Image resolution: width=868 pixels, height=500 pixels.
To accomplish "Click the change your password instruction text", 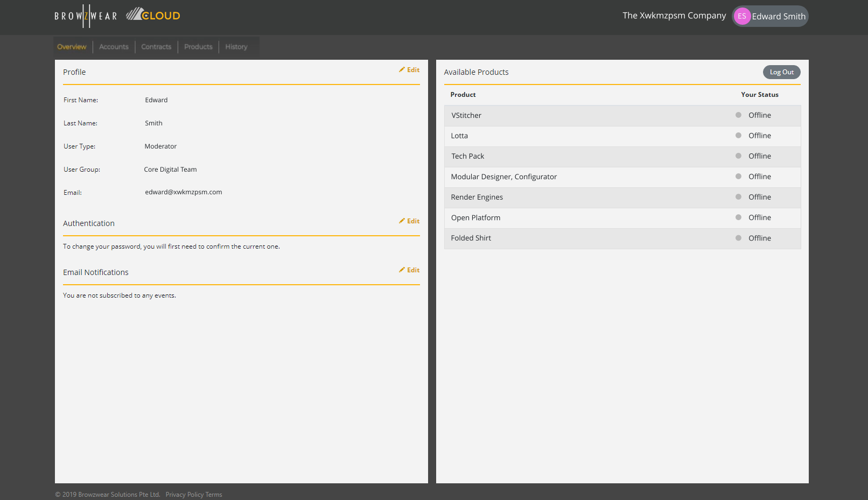I will point(171,247).
